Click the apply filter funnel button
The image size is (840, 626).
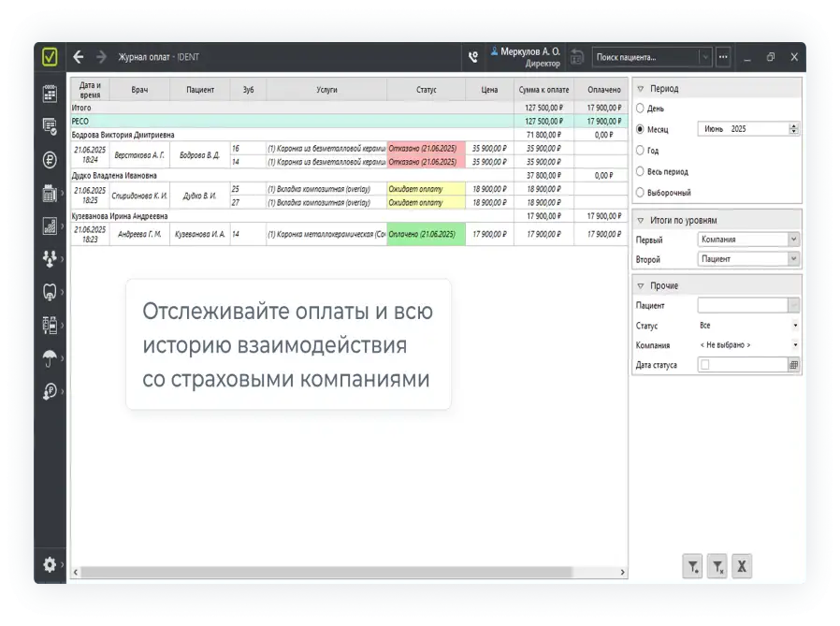tap(692, 566)
